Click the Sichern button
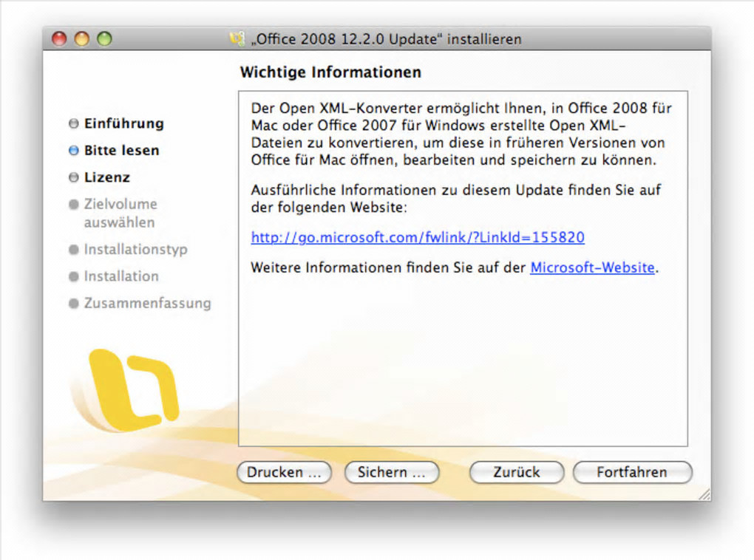Viewport: 754px width, 560px height. (392, 472)
